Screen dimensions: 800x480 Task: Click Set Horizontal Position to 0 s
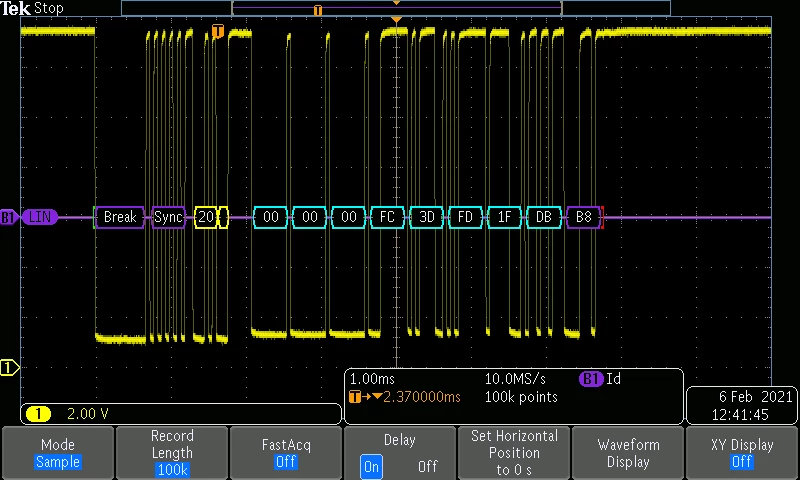click(514, 453)
